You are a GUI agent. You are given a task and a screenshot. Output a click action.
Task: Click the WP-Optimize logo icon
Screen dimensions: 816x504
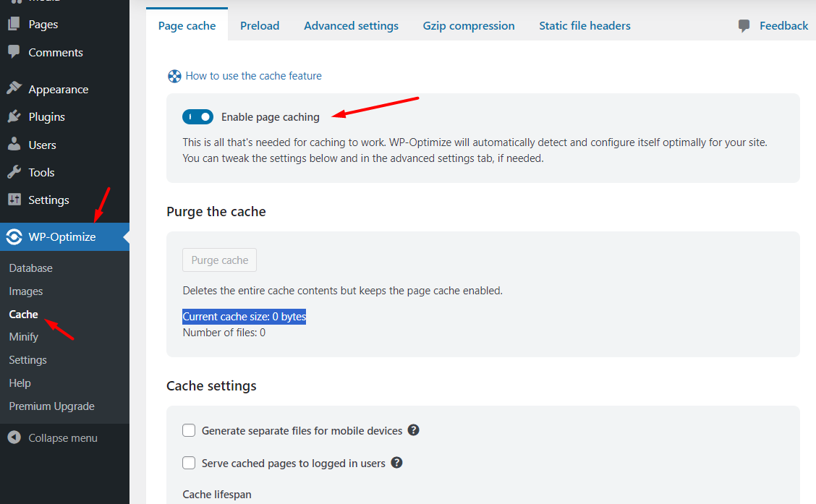click(14, 237)
